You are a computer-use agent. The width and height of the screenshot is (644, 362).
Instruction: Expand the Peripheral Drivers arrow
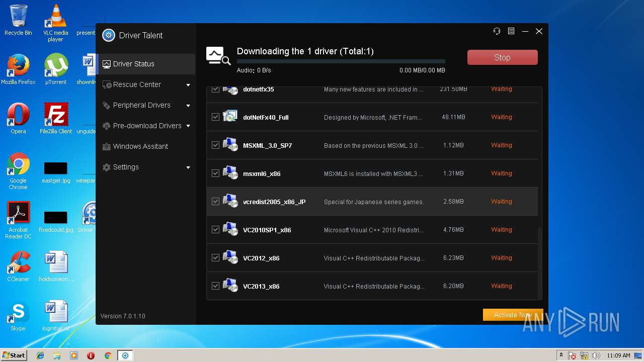pos(188,106)
